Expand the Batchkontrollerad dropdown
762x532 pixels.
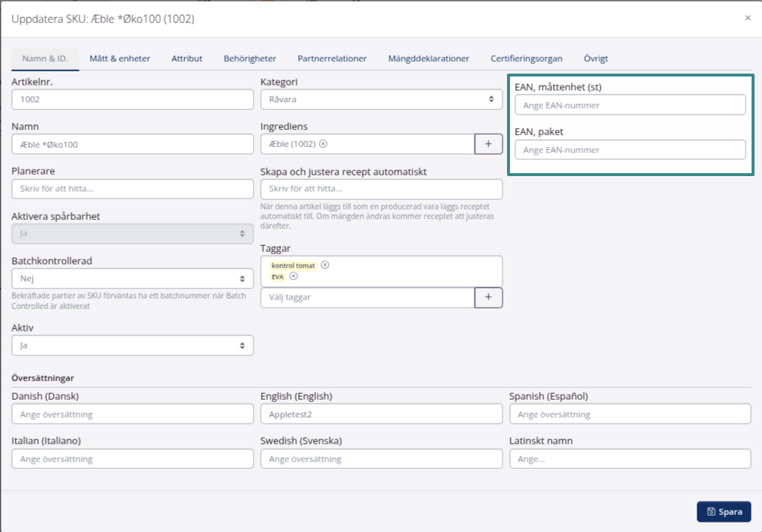point(132,279)
